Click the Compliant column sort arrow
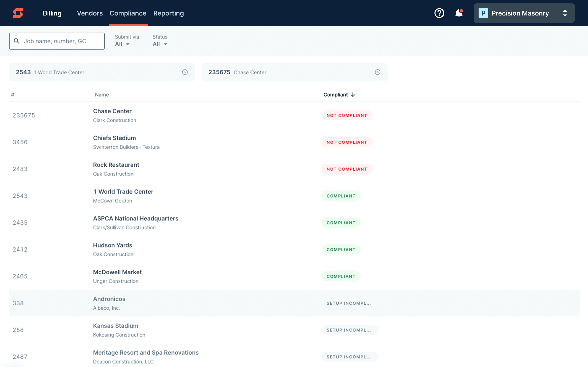Image resolution: width=588 pixels, height=367 pixels. (x=353, y=95)
